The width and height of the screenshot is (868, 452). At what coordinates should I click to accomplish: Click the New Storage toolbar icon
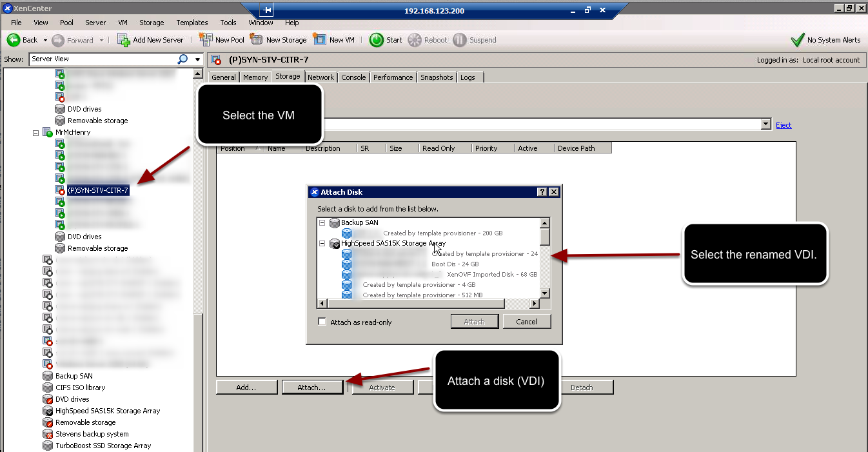point(257,39)
